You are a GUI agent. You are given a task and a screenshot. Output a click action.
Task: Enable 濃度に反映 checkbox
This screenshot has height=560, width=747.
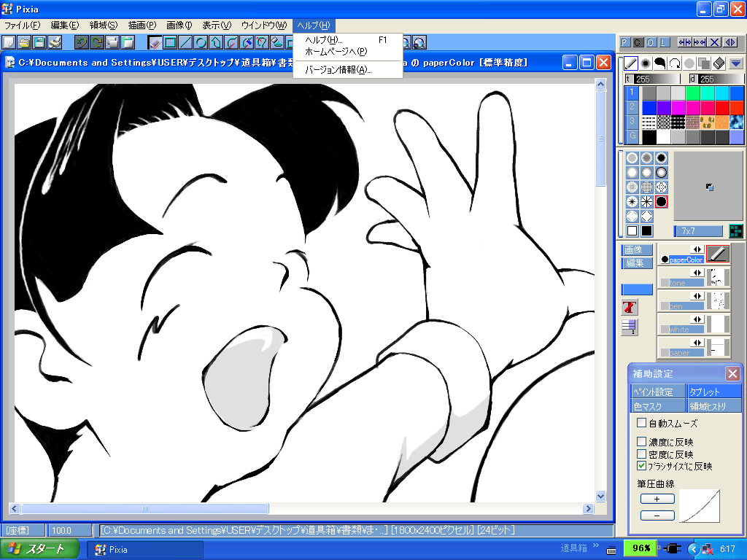[642, 441]
